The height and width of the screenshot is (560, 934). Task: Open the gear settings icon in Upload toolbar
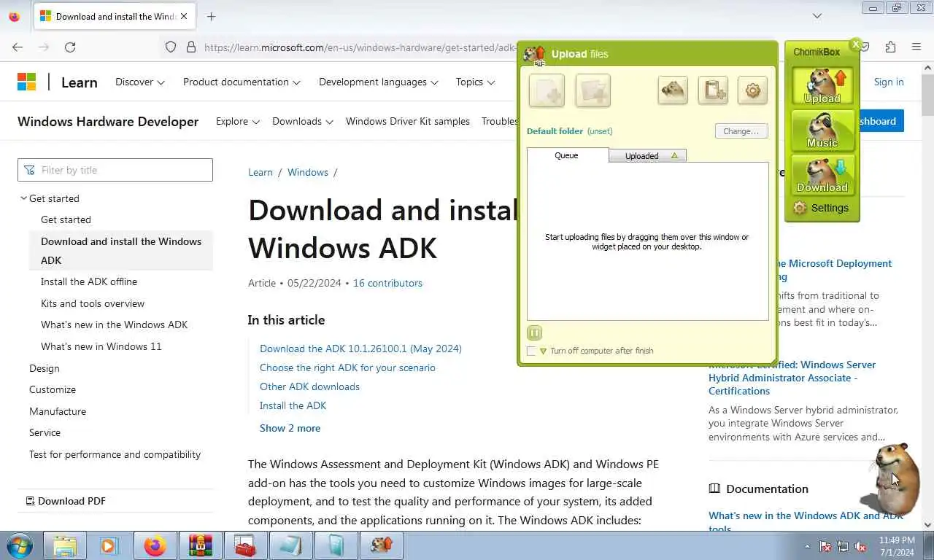click(752, 90)
